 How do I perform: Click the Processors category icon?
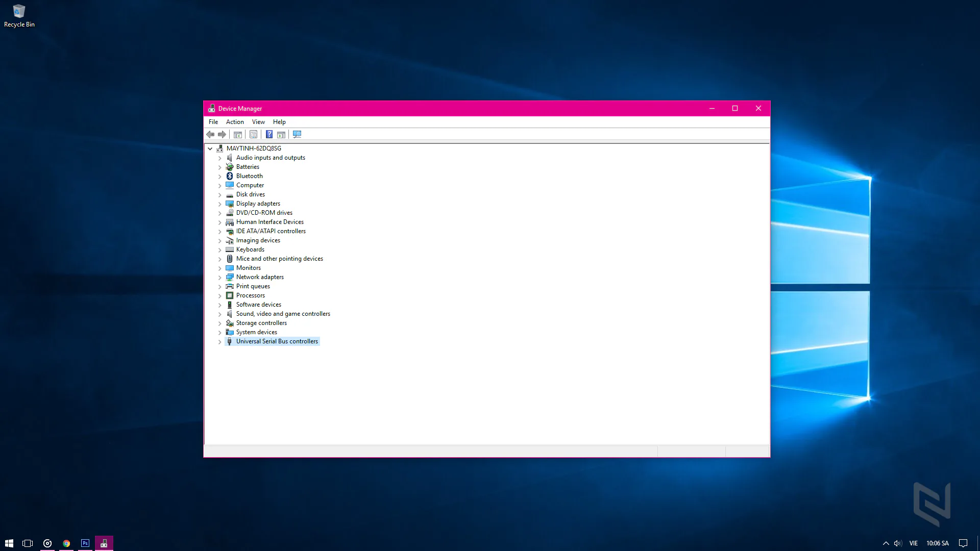(230, 295)
